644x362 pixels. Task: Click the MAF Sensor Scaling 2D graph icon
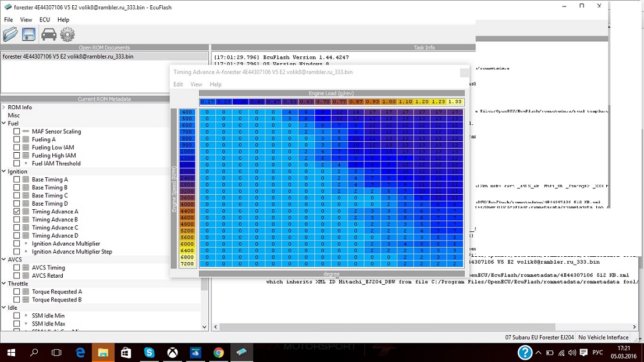pos(26,131)
